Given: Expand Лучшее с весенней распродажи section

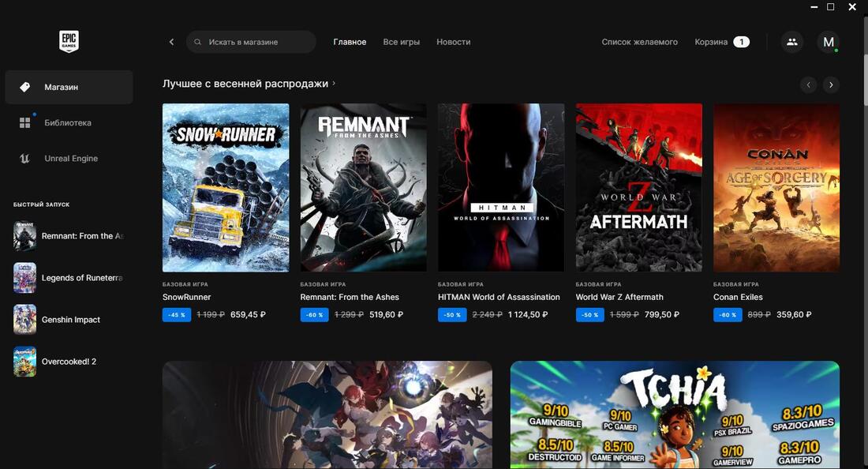Looking at the screenshot, I should pyautogui.click(x=249, y=84).
